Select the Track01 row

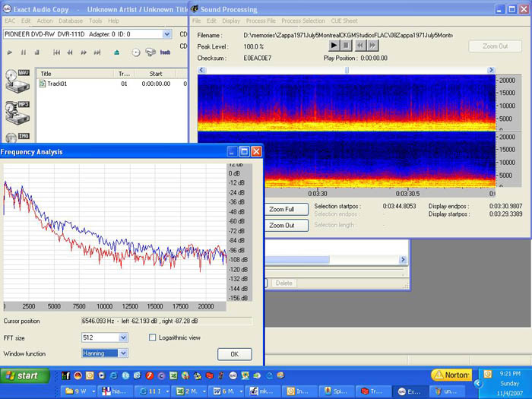(112, 84)
